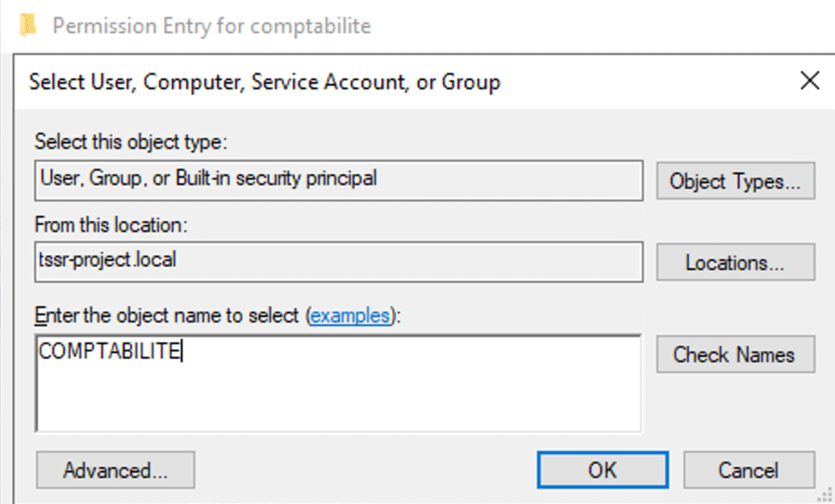
Task: Click empty dialog space between Advanced and OK
Action: pyautogui.click(x=367, y=470)
